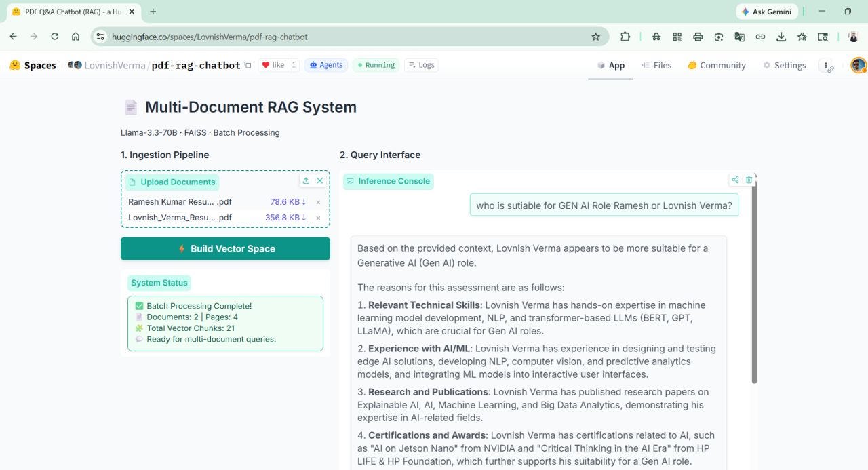
Task: Switch to the App tab
Action: [x=610, y=65]
